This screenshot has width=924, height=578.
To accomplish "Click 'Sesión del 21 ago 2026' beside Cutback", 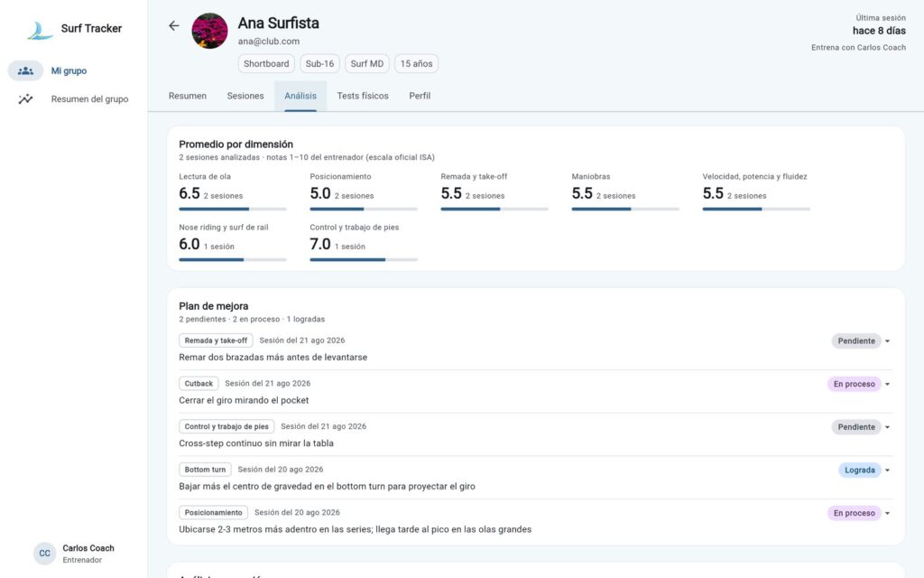I will [267, 383].
